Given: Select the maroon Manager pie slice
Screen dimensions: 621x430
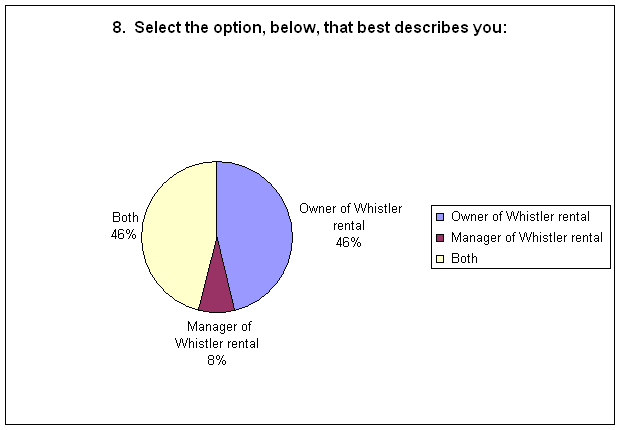Looking at the screenshot, I should [x=217, y=295].
